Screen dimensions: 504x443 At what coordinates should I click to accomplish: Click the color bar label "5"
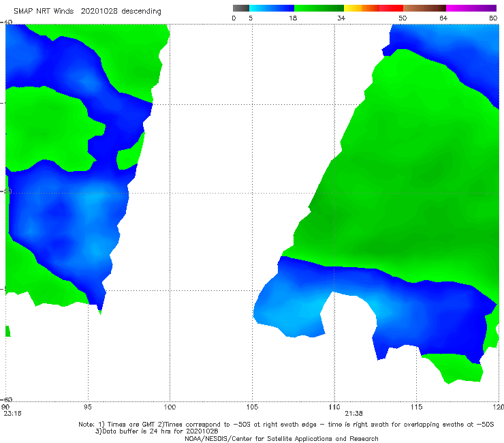point(251,18)
